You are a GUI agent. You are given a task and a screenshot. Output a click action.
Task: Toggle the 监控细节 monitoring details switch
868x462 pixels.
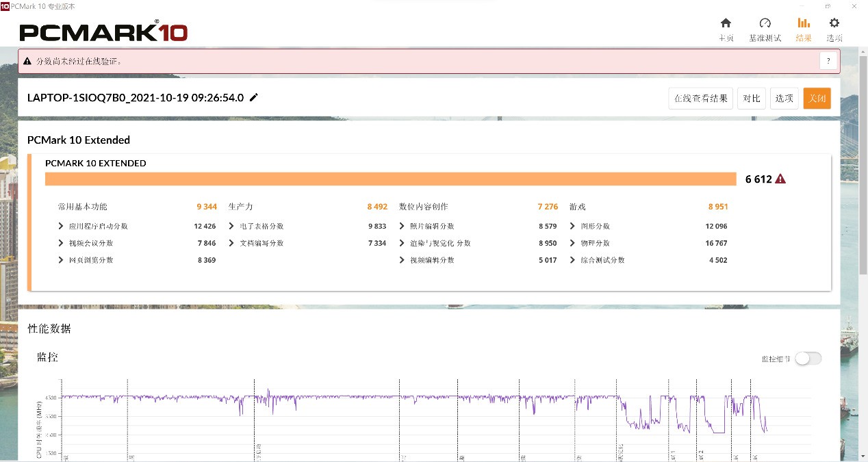pyautogui.click(x=808, y=359)
